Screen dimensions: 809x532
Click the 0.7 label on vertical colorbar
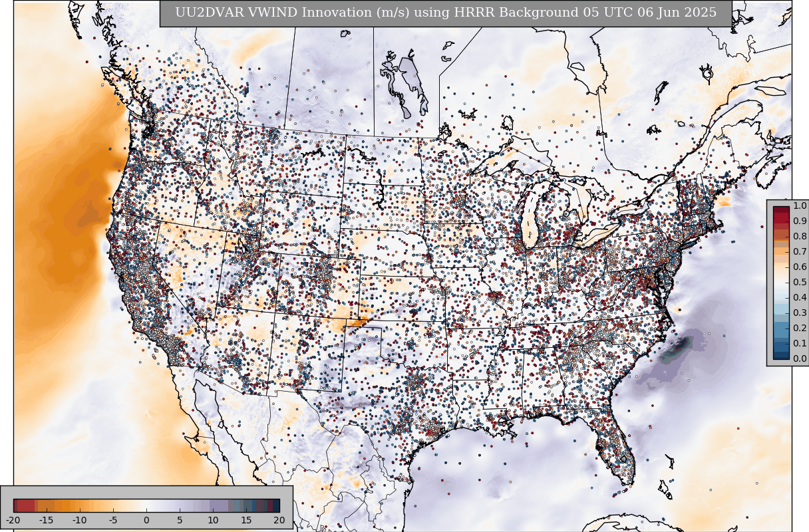tap(800, 252)
